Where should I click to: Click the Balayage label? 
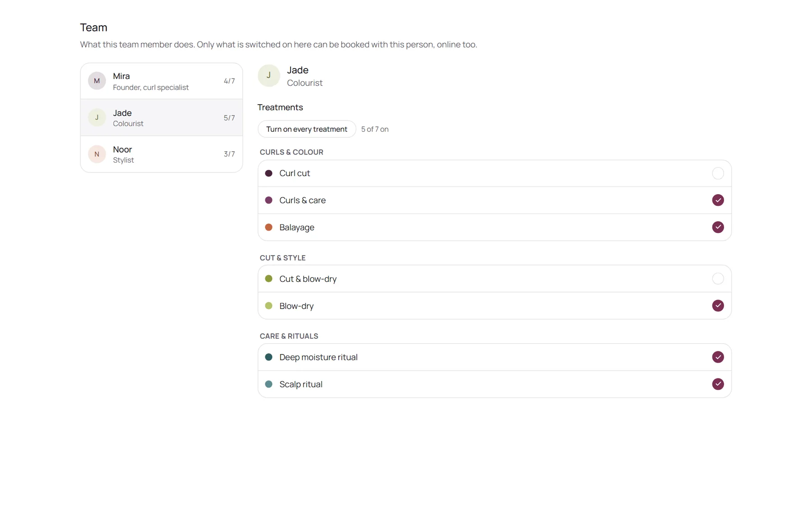tap(297, 228)
